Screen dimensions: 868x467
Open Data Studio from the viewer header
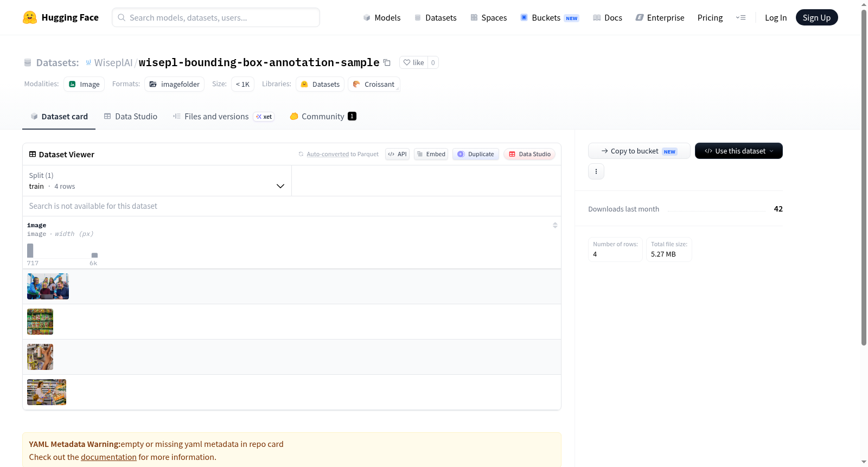(x=529, y=154)
